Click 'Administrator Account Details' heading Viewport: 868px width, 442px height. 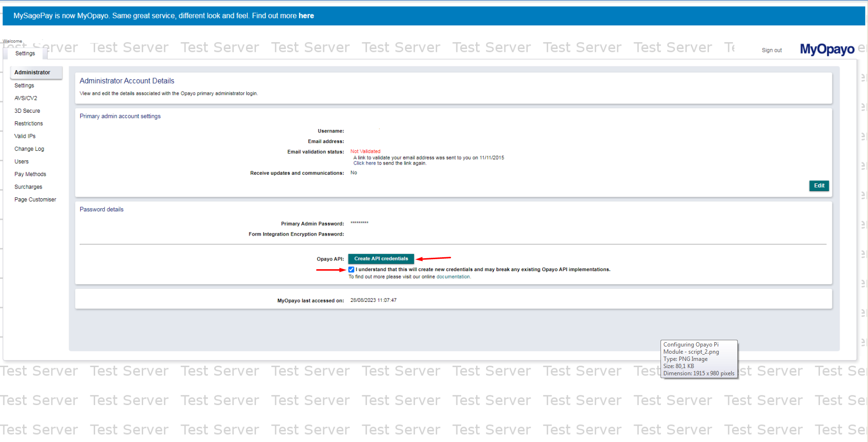tap(127, 81)
